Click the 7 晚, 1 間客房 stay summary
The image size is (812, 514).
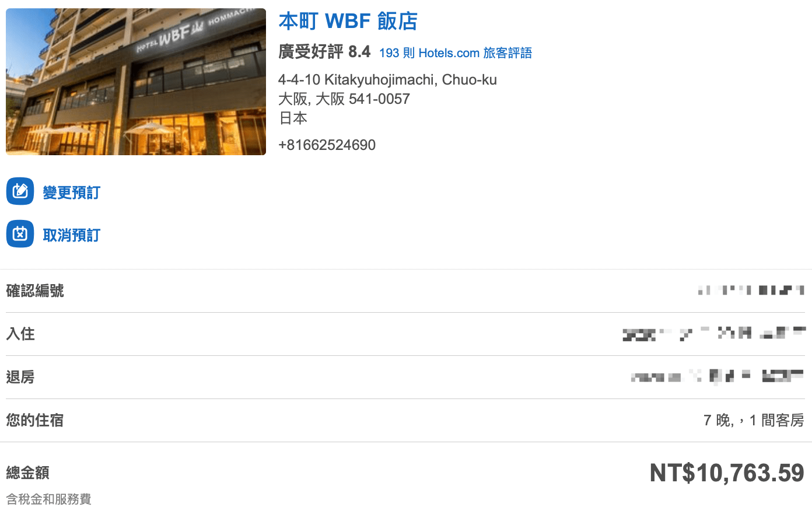pyautogui.click(x=754, y=420)
